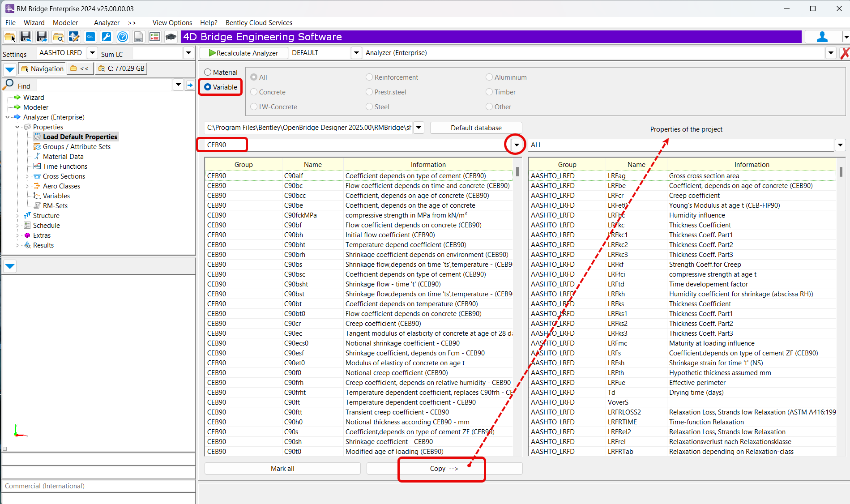Viewport: 850px width, 504px height.
Task: Open the Modeler menu
Action: tap(65, 22)
